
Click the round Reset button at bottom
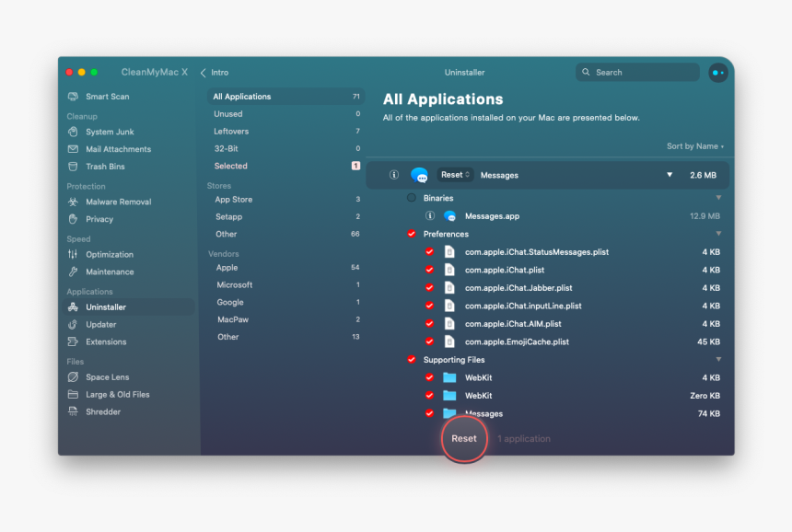464,439
